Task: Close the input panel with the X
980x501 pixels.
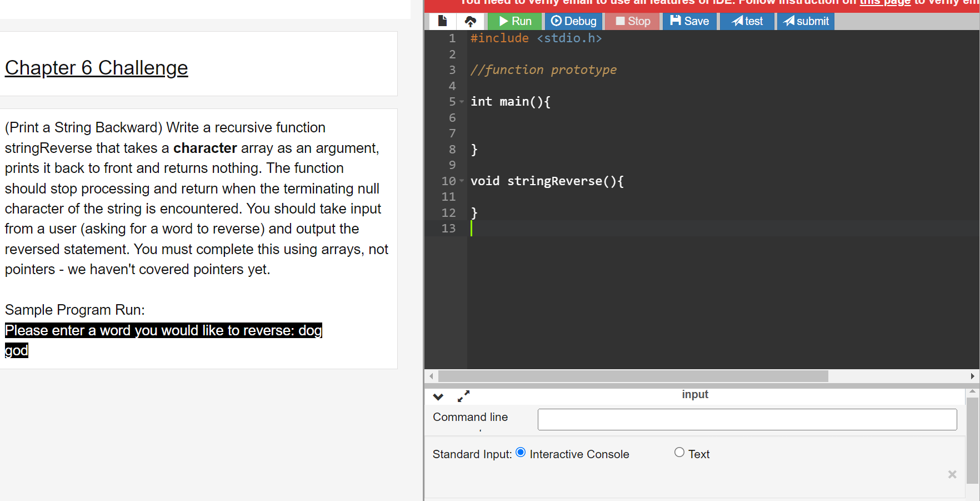Action: [x=952, y=474]
